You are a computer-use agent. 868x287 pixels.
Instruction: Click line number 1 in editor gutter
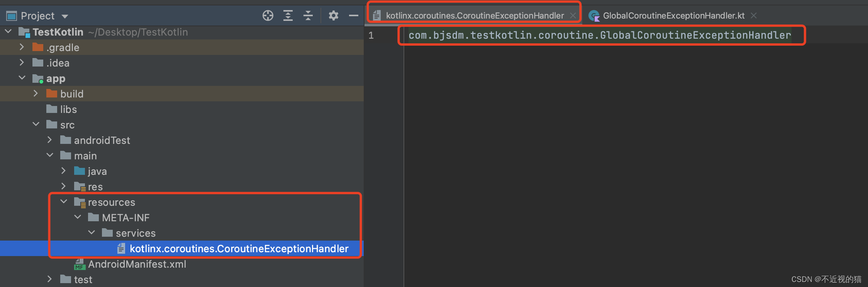pyautogui.click(x=371, y=36)
